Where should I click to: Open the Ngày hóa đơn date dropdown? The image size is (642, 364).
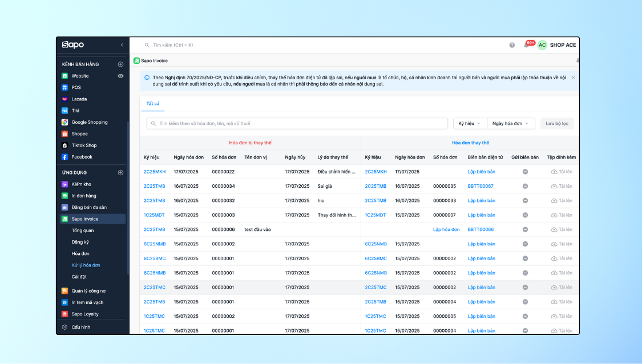[x=510, y=124]
